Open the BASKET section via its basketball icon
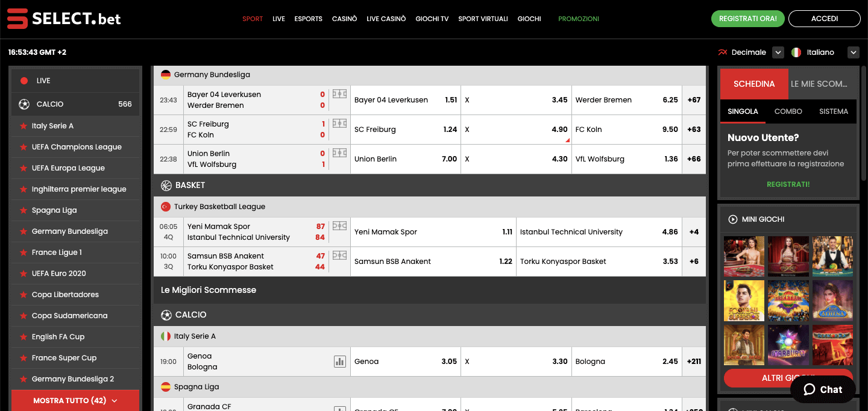This screenshot has height=411, width=868. (166, 185)
